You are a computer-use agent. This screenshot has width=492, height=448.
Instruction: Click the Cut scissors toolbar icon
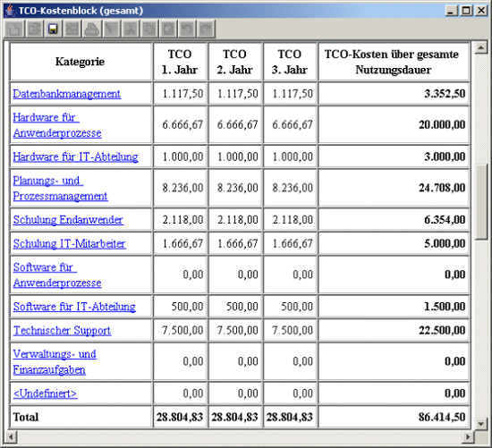tap(130, 29)
